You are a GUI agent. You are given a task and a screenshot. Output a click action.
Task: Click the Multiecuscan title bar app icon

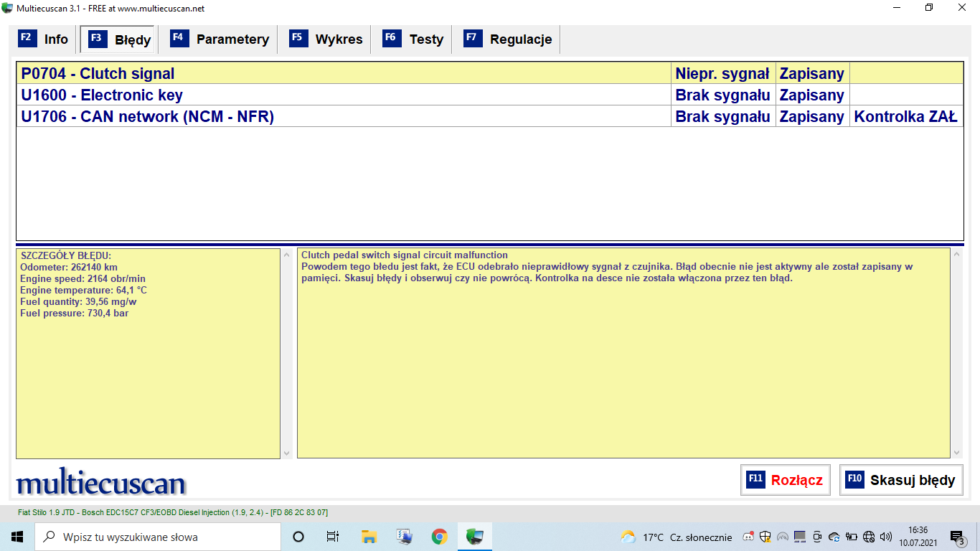7,8
